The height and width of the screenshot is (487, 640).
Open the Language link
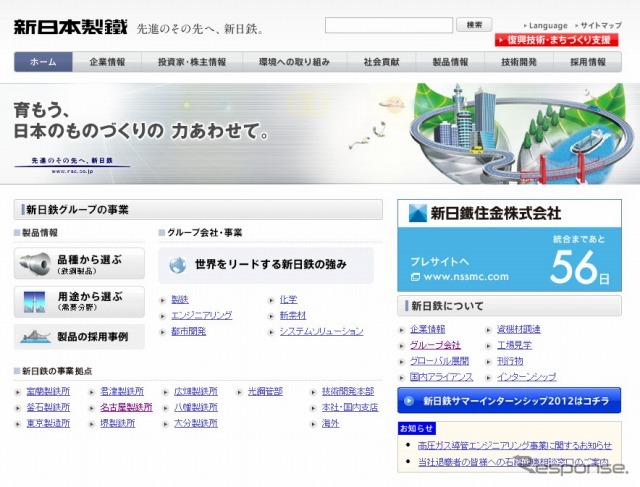point(548,26)
